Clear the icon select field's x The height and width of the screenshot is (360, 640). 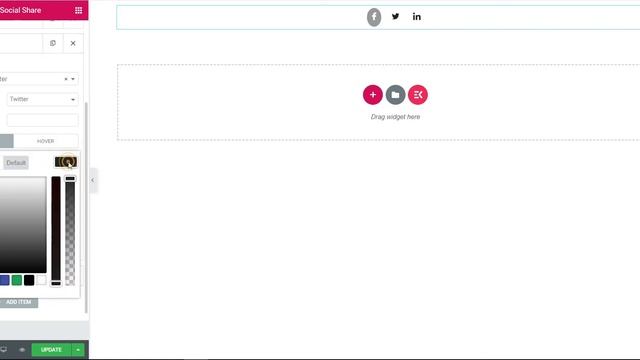[66, 79]
